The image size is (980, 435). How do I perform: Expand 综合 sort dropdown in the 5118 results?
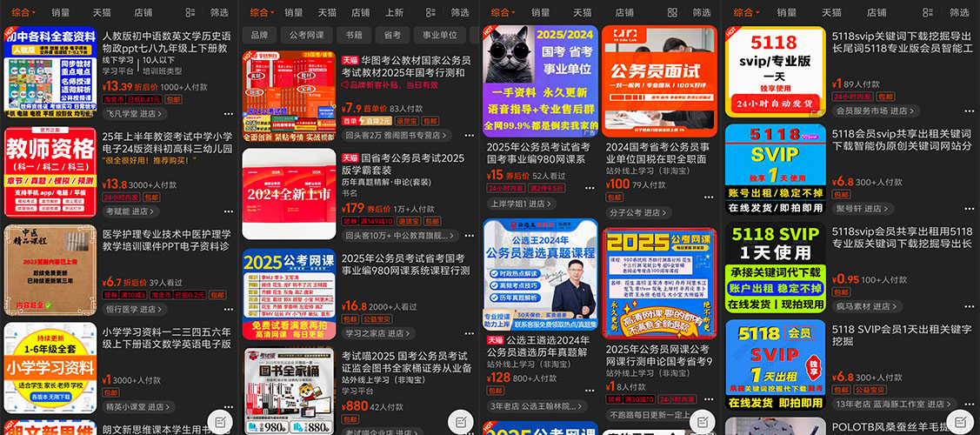point(745,12)
